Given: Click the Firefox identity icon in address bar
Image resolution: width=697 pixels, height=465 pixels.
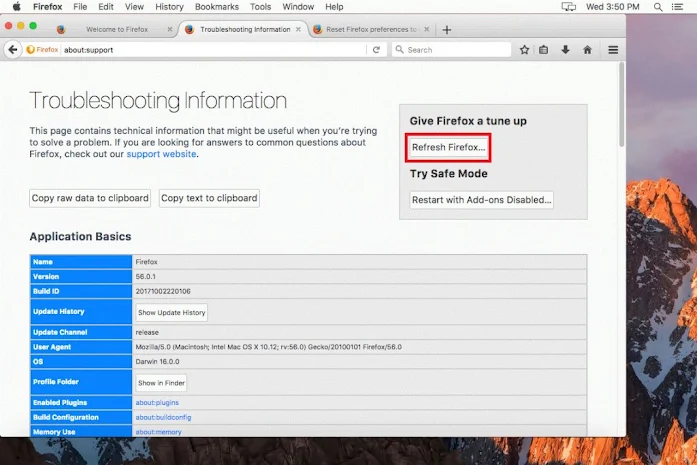Looking at the screenshot, I should click(42, 50).
